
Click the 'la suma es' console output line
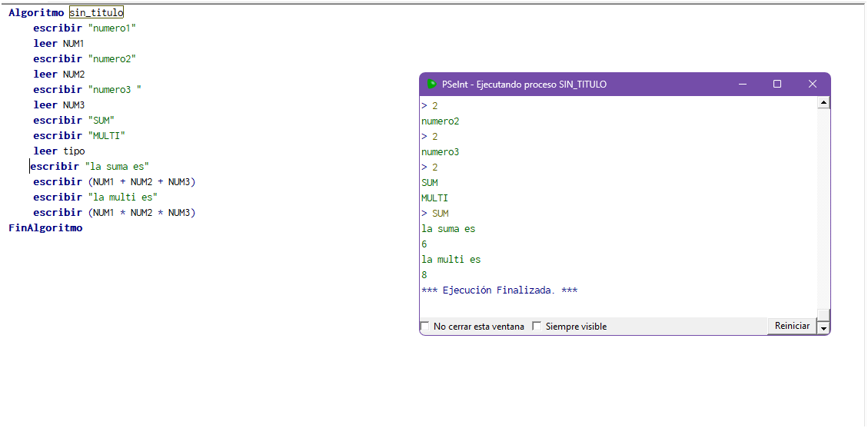(x=448, y=229)
